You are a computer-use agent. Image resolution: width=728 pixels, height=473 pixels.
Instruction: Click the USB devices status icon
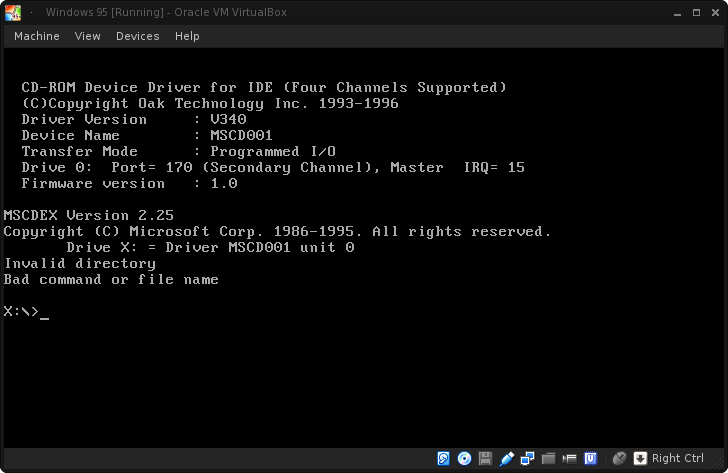[x=507, y=459]
